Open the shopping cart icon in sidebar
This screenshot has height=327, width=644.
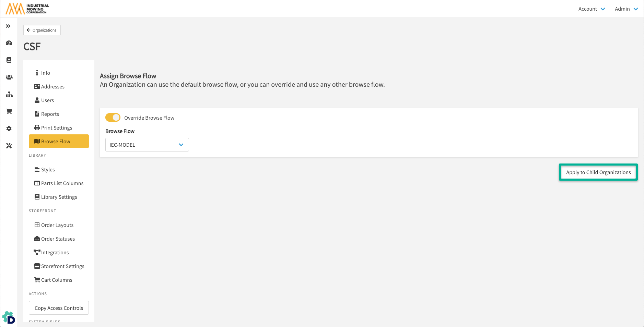9,111
